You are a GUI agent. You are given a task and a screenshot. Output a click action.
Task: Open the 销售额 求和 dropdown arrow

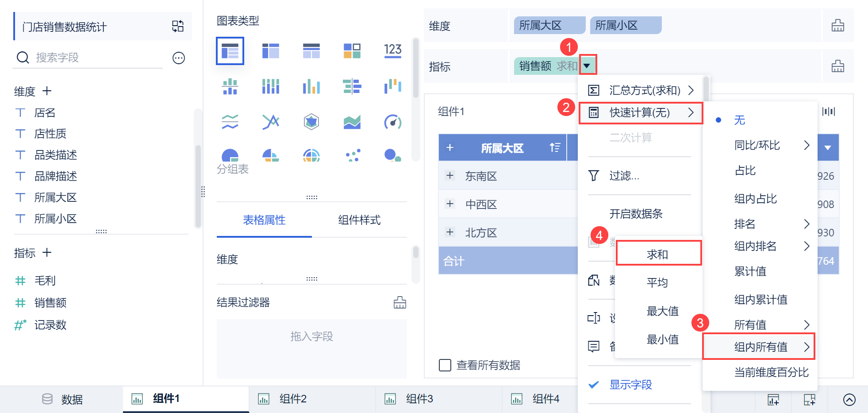[x=587, y=66]
